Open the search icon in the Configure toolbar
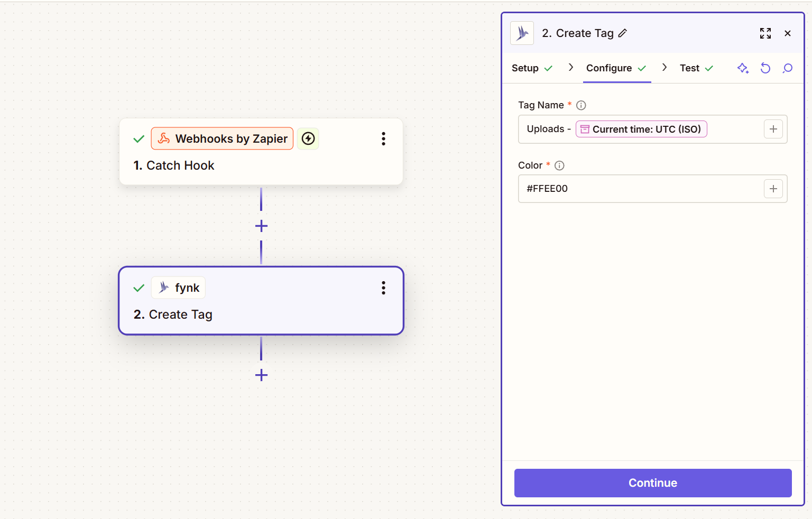 point(787,68)
